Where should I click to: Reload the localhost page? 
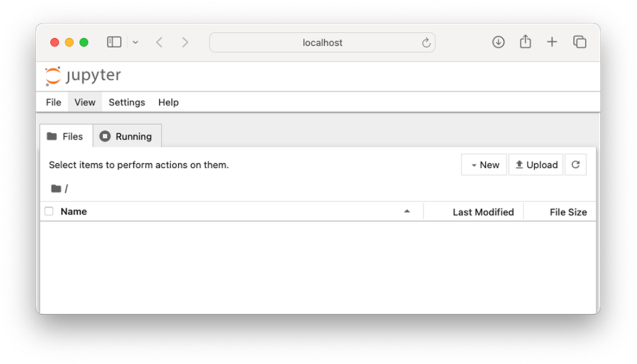click(426, 43)
